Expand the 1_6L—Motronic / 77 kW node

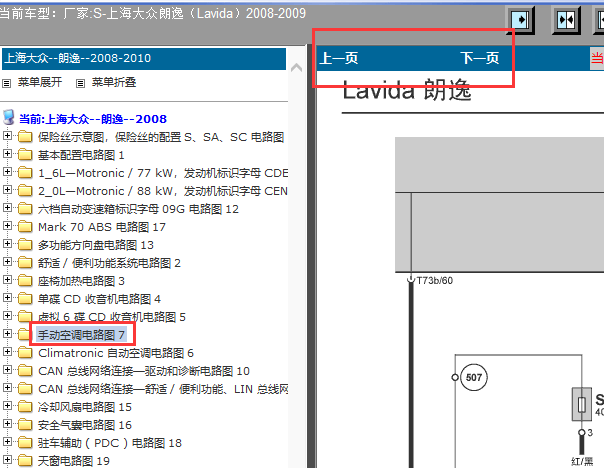click(7, 171)
